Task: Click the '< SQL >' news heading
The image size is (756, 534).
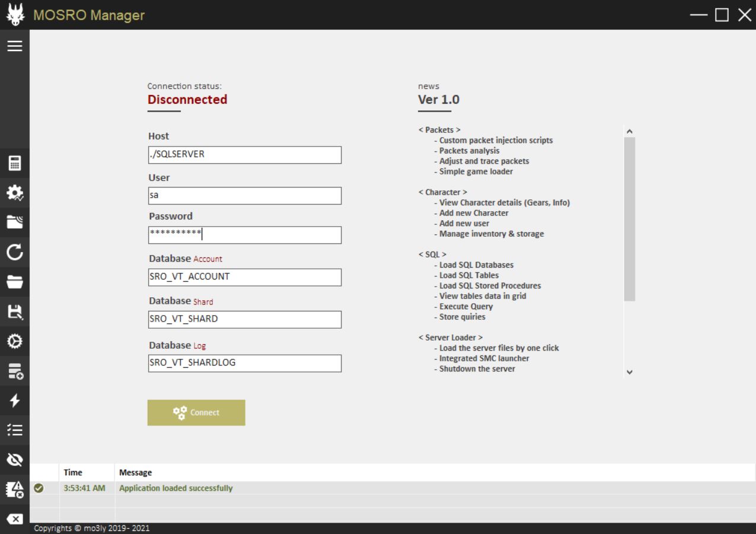Action: click(x=432, y=255)
